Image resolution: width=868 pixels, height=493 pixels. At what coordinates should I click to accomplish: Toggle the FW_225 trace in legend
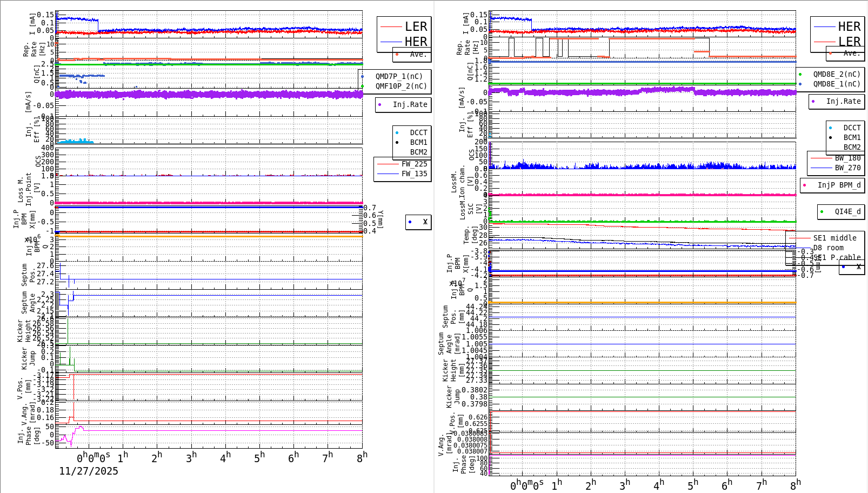pyautogui.click(x=388, y=164)
